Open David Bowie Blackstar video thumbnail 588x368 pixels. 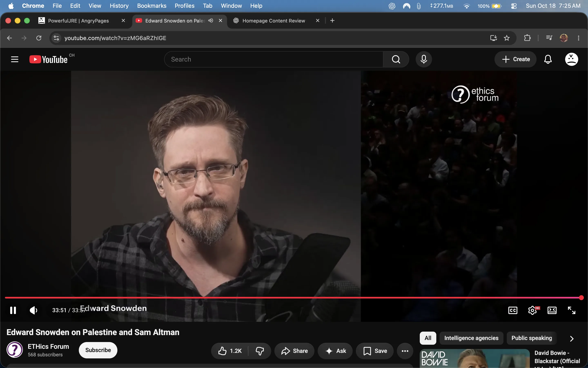474,359
